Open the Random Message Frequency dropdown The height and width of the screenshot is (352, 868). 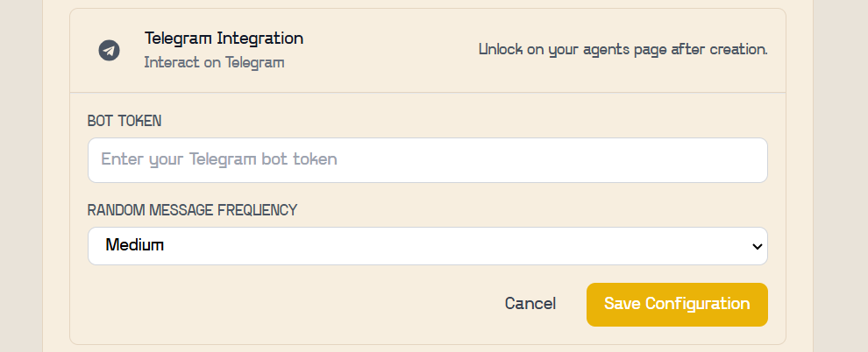coord(427,246)
